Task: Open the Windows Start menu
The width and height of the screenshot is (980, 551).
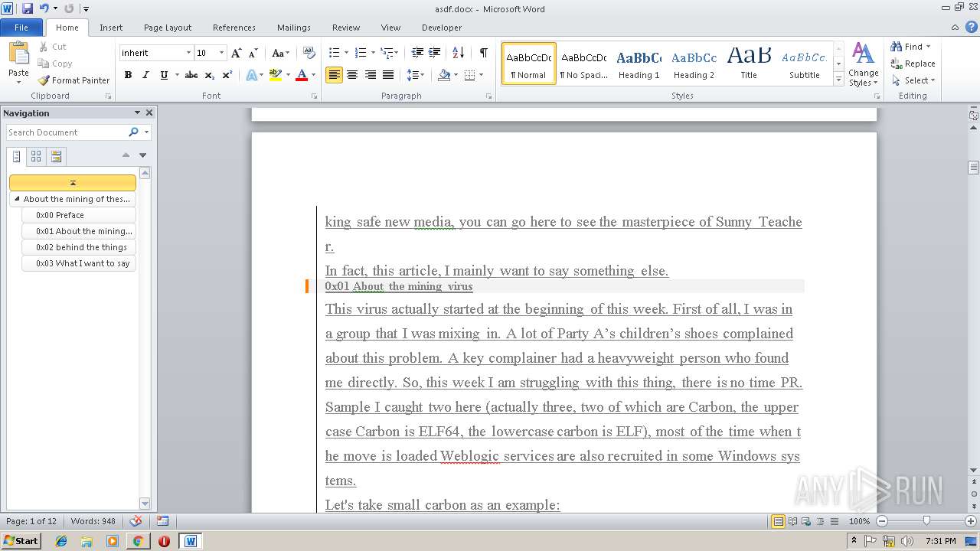Action: coord(21,541)
